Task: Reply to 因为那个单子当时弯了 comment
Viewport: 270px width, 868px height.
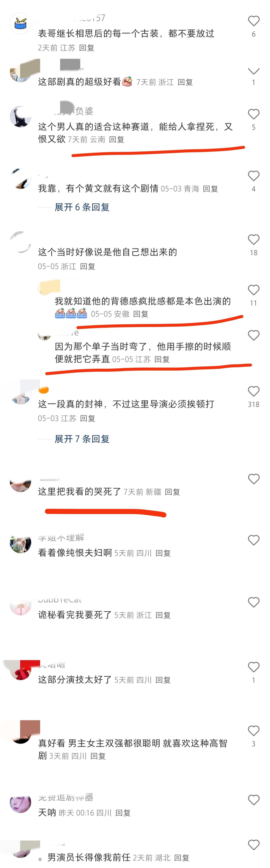Action: coord(162,360)
